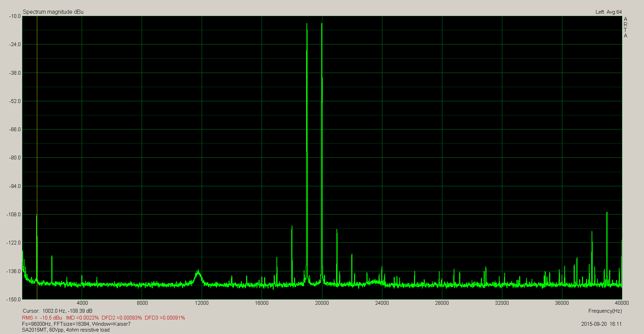Pick the -52.0 y-axis value
The width and height of the screenshot is (644, 334).
14,101
